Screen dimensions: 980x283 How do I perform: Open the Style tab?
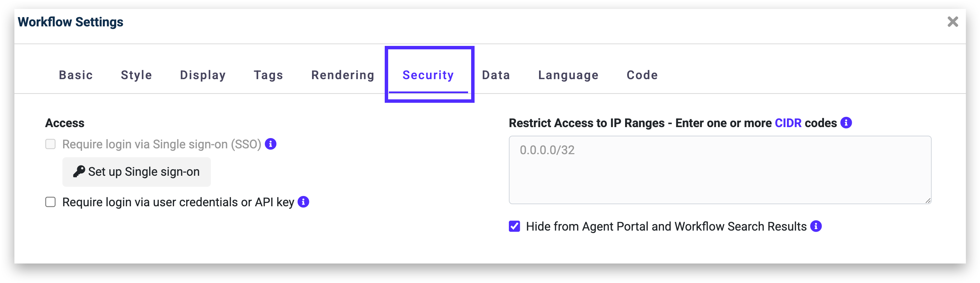[x=136, y=75]
